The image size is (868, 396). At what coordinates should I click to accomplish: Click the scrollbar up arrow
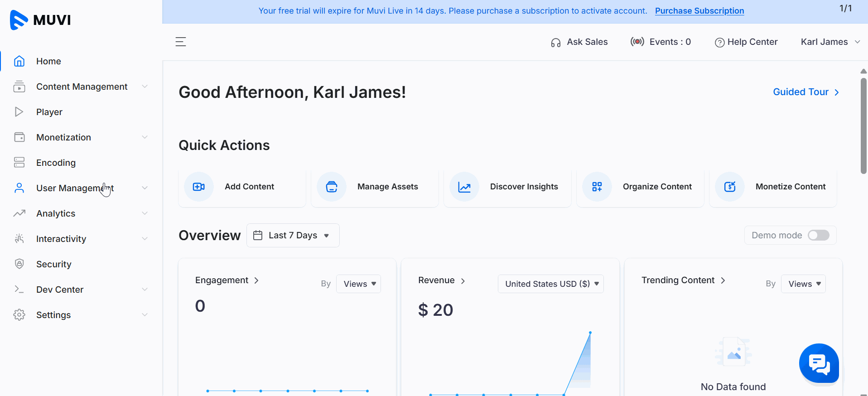click(863, 71)
